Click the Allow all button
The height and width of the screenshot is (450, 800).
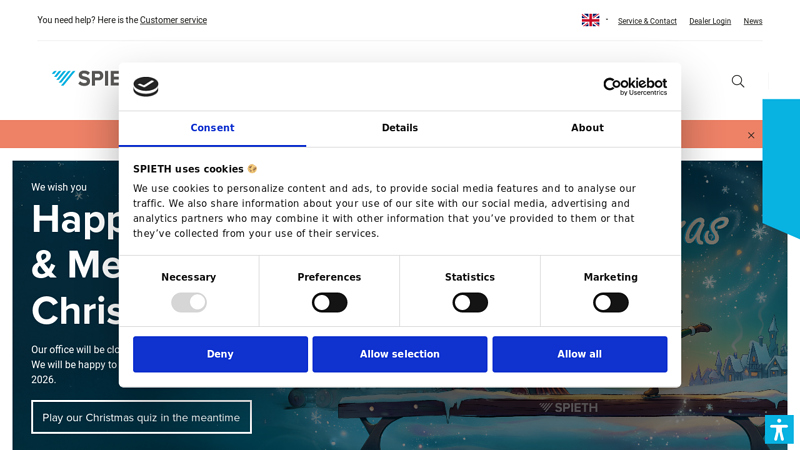579,354
